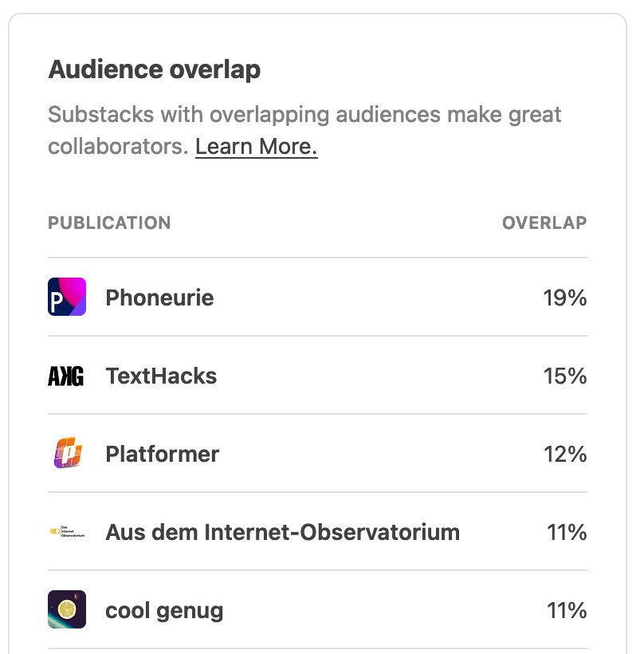Select Phoneurie's 19% overlap value

pos(565,297)
